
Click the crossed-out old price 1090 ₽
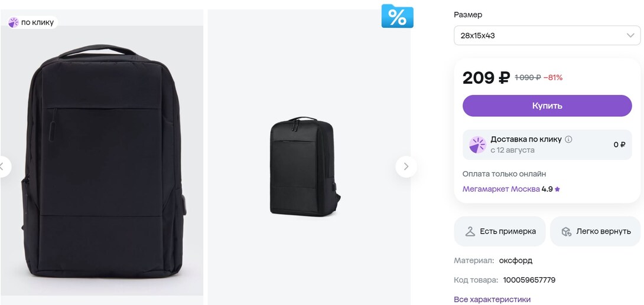pyautogui.click(x=528, y=77)
